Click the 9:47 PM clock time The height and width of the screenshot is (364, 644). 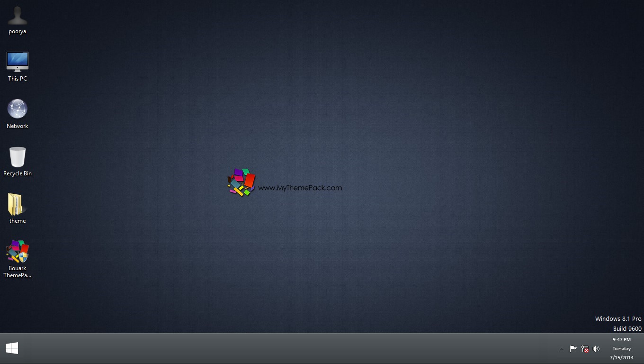point(621,339)
